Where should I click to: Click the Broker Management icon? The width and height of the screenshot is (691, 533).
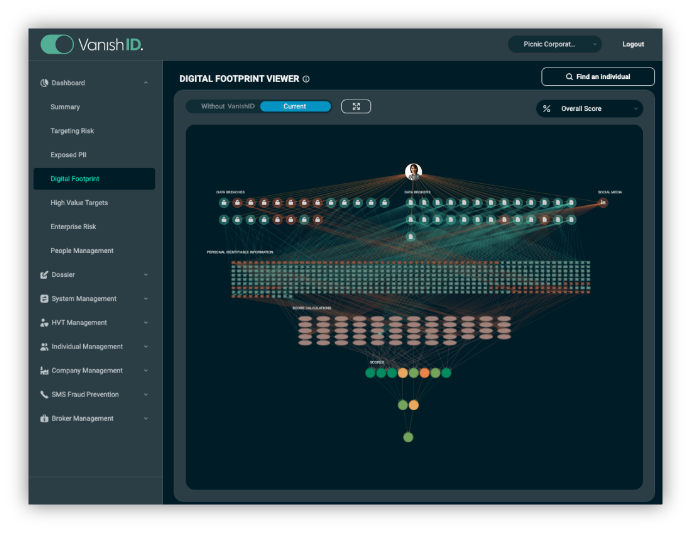click(44, 419)
